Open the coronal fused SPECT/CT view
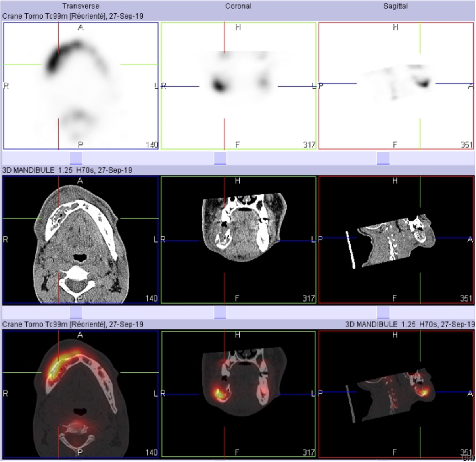This screenshot has height=462, width=476. [x=238, y=394]
